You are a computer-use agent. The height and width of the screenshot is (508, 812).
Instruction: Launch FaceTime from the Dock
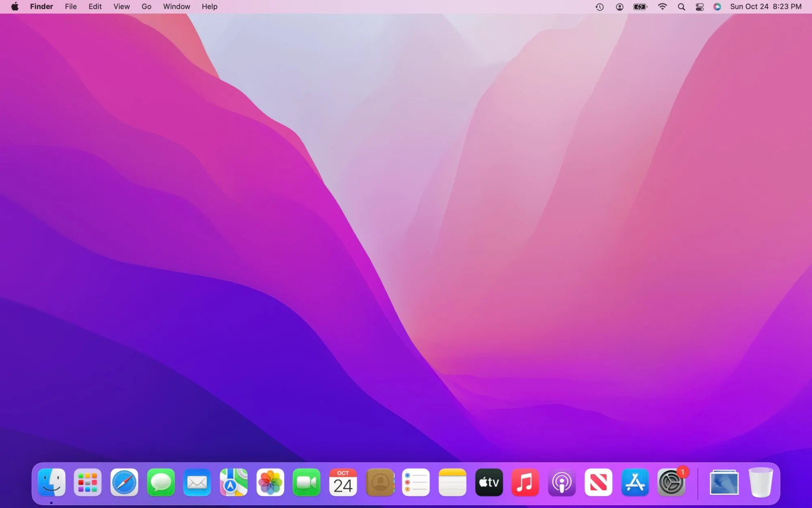coord(307,483)
